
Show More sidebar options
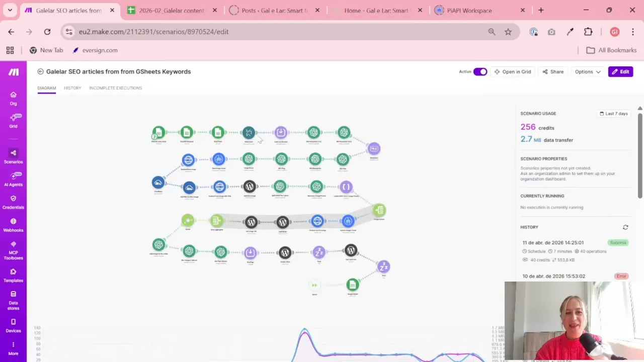point(14,348)
